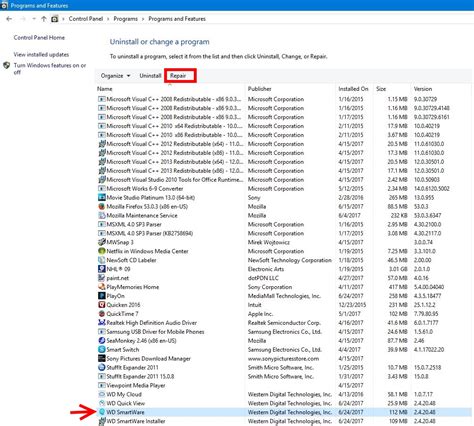Click the MWSnap 3 icon
This screenshot has height=426, width=474.
[102, 242]
